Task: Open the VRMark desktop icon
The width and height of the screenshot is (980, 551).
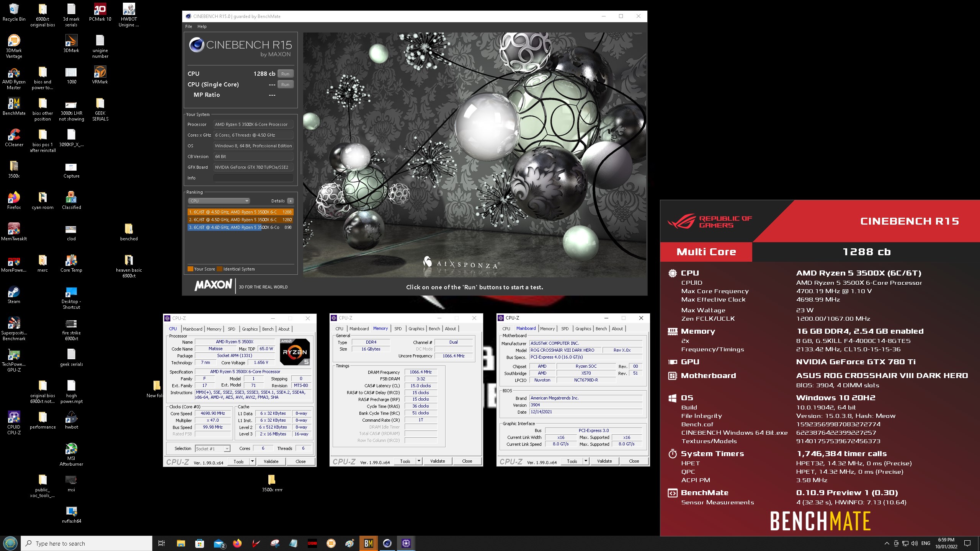Action: (x=100, y=75)
